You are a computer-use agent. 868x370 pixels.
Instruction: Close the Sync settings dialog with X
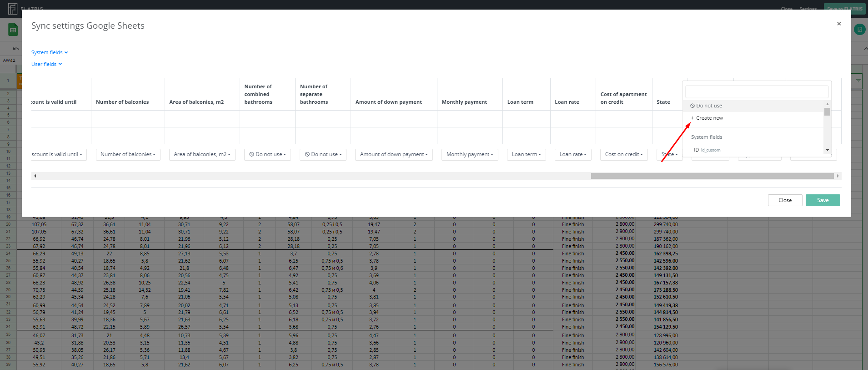(x=839, y=24)
